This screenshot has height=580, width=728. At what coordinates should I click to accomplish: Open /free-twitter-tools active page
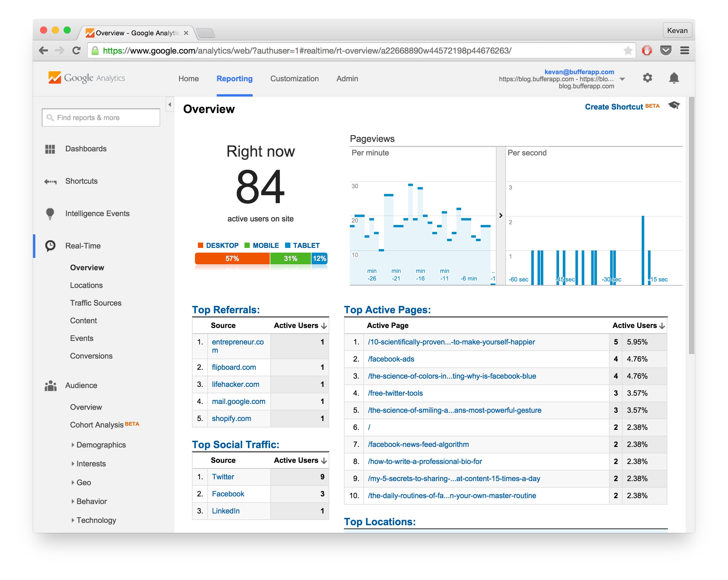(x=395, y=393)
